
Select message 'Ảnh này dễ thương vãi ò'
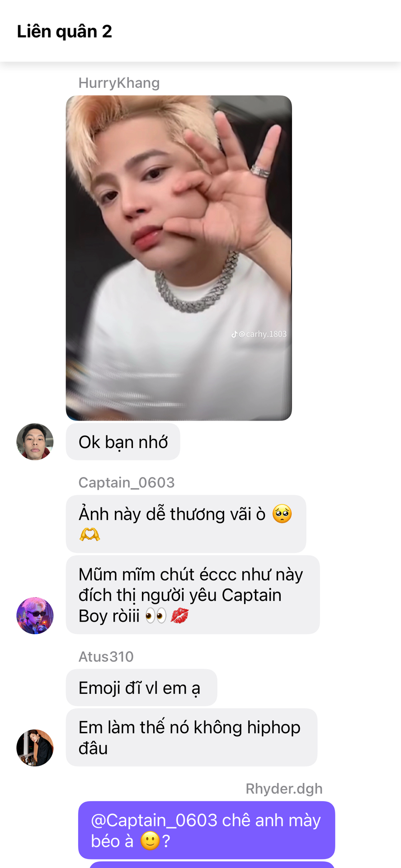coord(186,524)
